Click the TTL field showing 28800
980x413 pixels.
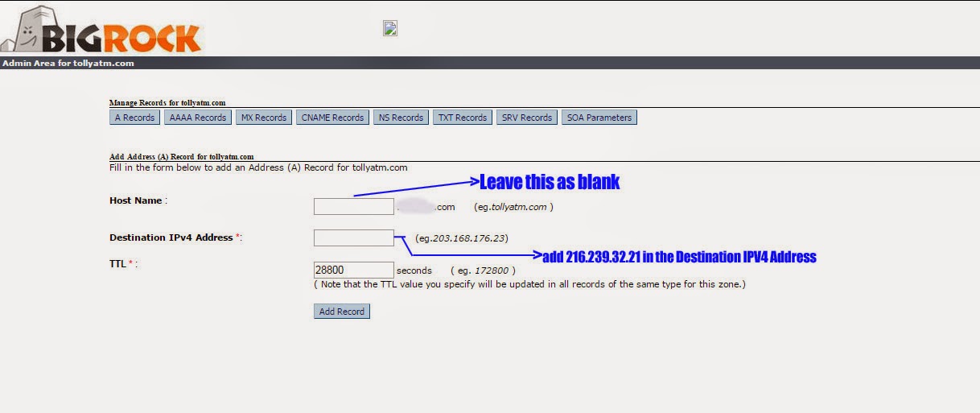tap(354, 271)
